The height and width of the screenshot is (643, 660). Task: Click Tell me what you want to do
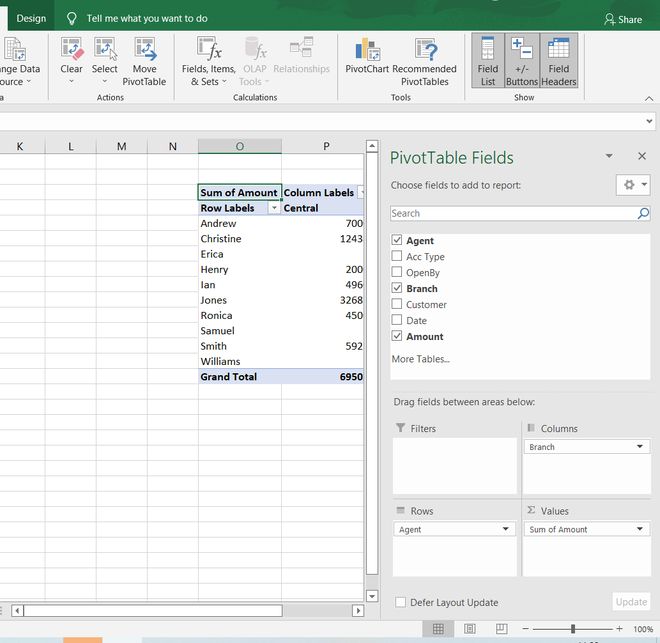pyautogui.click(x=146, y=19)
